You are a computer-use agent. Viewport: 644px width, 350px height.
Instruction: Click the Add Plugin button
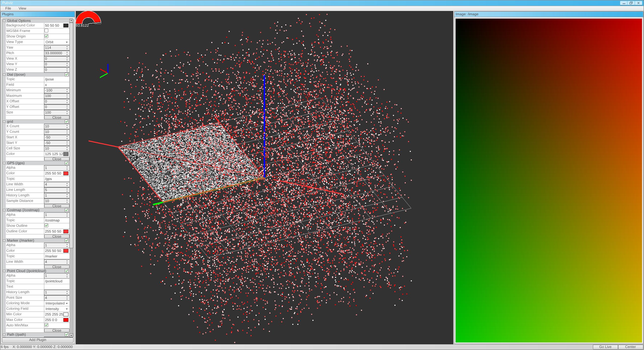pos(37,340)
